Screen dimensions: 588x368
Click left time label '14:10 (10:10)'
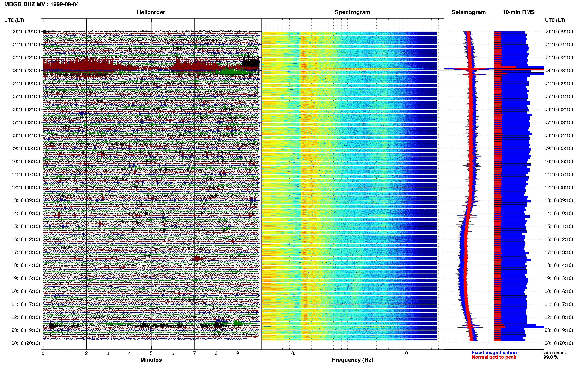point(26,213)
